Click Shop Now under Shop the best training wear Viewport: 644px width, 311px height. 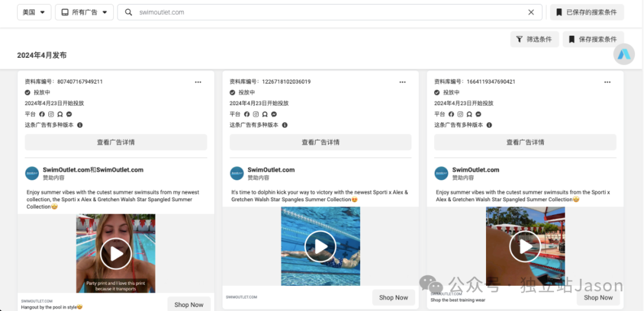(598, 297)
